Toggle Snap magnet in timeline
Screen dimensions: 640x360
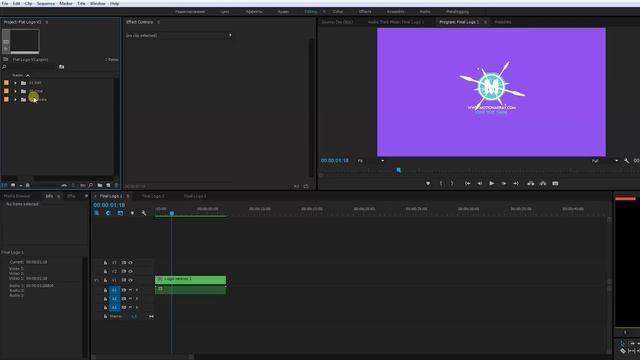(x=108, y=213)
